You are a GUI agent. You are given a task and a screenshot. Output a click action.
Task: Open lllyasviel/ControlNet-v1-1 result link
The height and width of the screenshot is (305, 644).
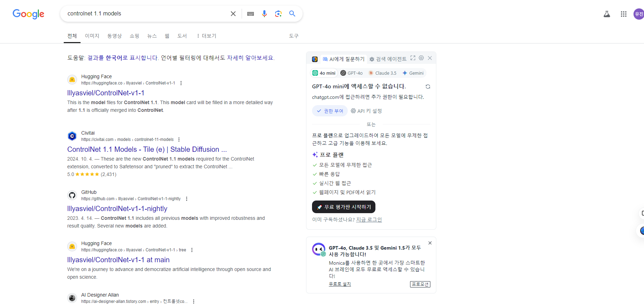(106, 93)
